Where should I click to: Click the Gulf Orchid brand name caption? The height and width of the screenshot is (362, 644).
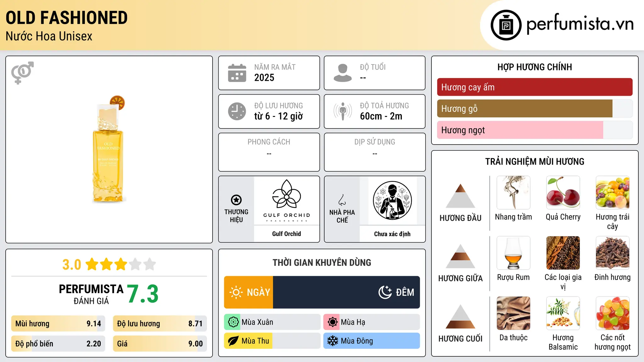click(x=286, y=234)
